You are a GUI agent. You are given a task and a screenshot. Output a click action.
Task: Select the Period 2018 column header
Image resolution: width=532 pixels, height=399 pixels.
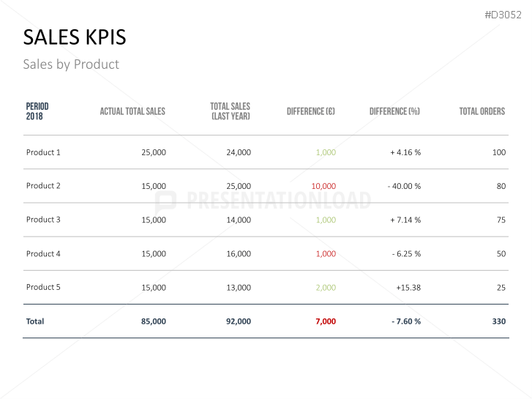pos(37,111)
